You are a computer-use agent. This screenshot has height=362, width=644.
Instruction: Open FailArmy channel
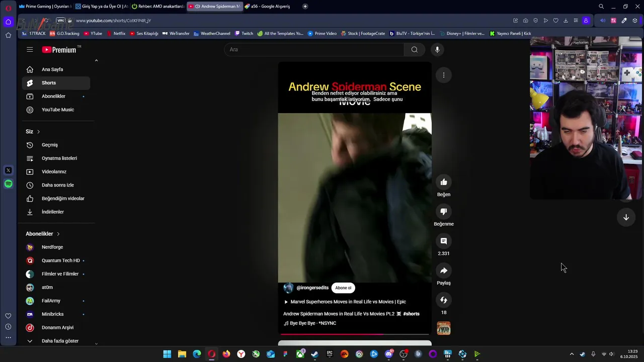click(x=56, y=301)
